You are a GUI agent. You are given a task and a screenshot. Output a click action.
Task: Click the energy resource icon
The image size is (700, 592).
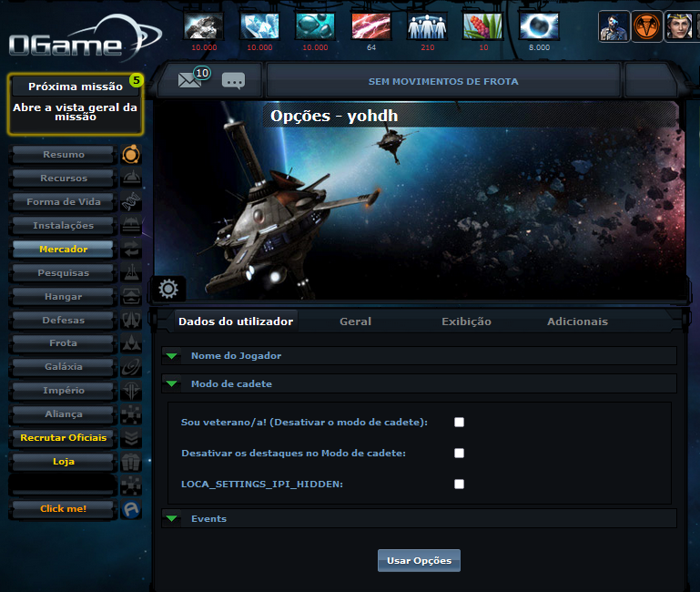tap(370, 26)
